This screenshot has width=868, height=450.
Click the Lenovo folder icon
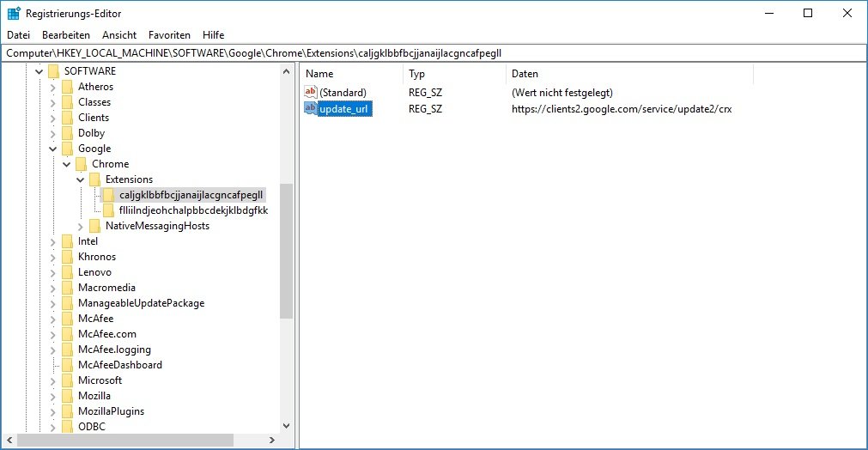pos(68,272)
